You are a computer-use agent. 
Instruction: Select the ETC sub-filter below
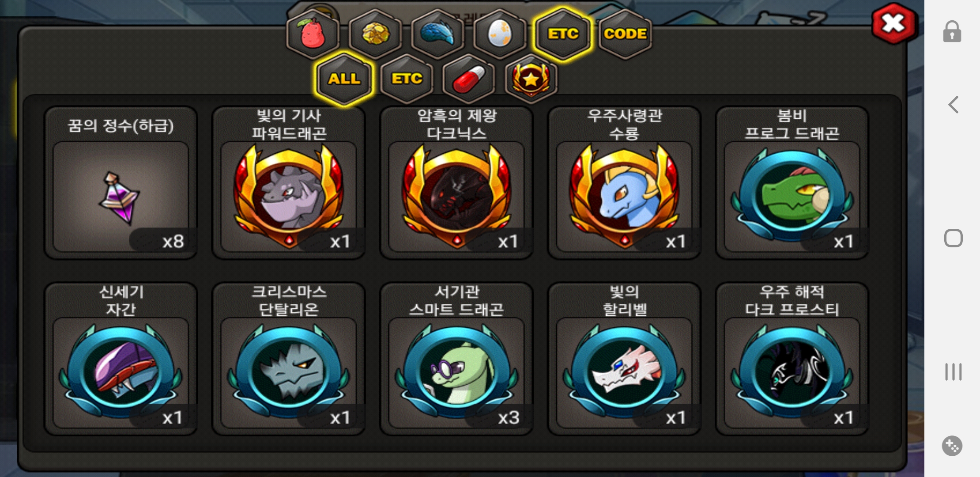pyautogui.click(x=407, y=79)
